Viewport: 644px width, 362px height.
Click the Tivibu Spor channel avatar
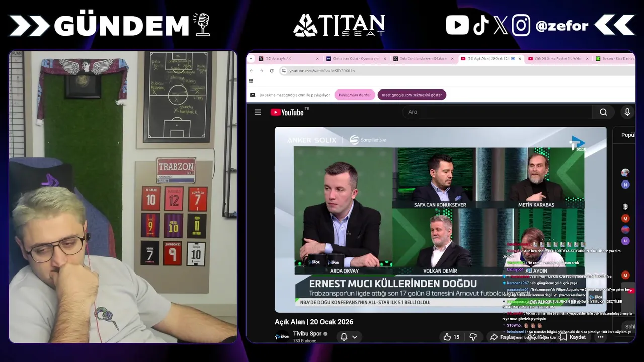pyautogui.click(x=282, y=336)
